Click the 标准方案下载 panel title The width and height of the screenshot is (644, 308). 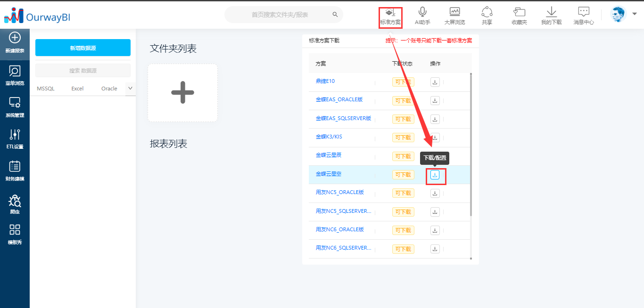tap(324, 41)
